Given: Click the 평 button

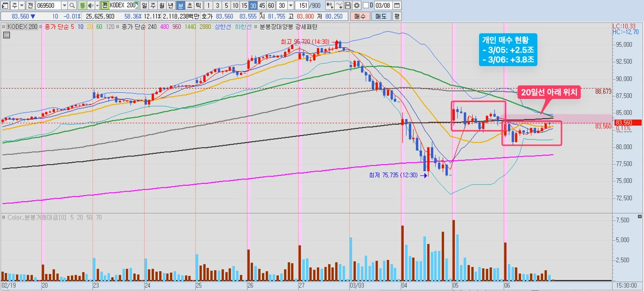Looking at the screenshot, I should click(x=397, y=16).
